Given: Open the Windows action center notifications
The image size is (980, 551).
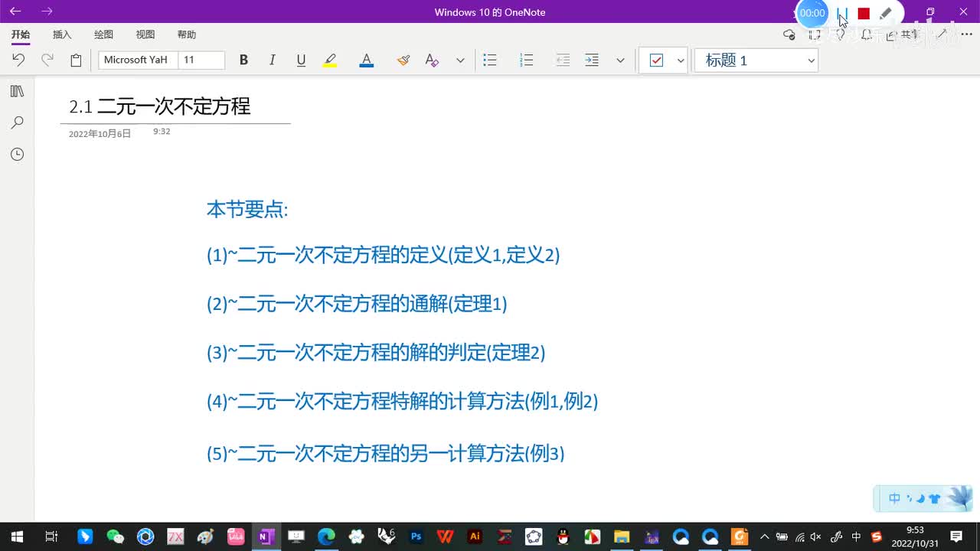Looking at the screenshot, I should click(956, 536).
